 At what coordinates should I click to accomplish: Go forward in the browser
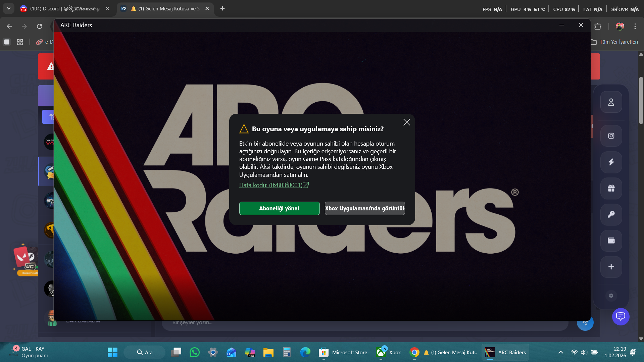pos(24,26)
